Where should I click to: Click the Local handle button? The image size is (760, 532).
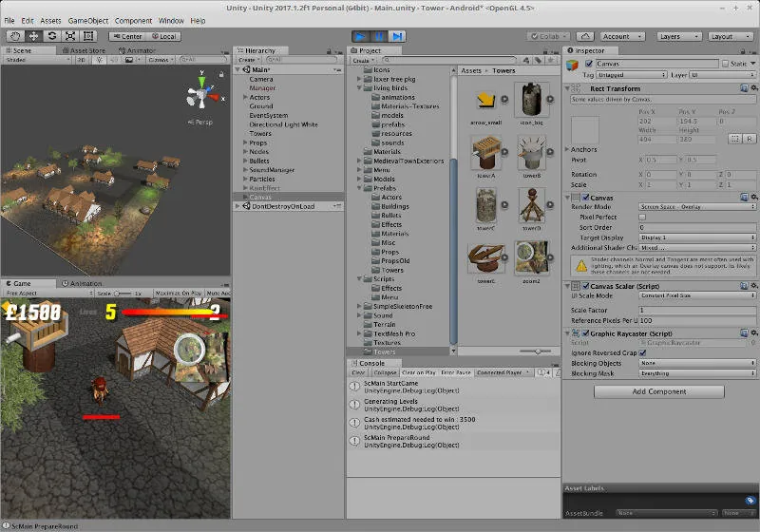coord(163,36)
